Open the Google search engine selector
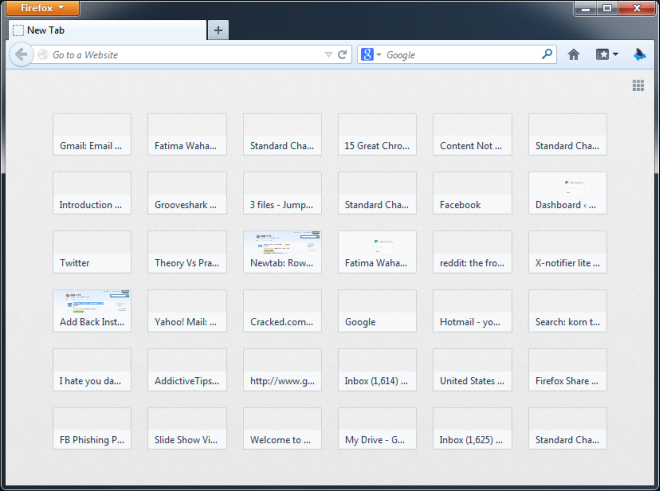The height and width of the screenshot is (491, 660). point(370,55)
